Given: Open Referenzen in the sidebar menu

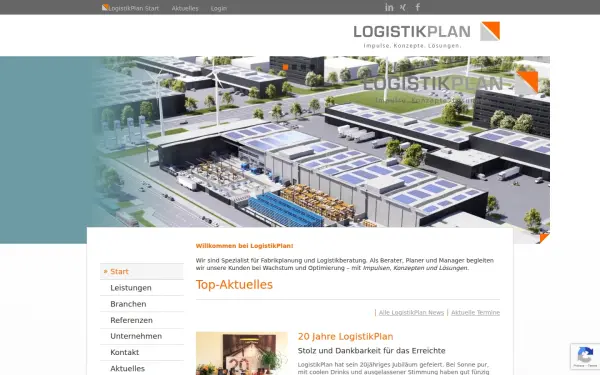Looking at the screenshot, I should click(142, 320).
